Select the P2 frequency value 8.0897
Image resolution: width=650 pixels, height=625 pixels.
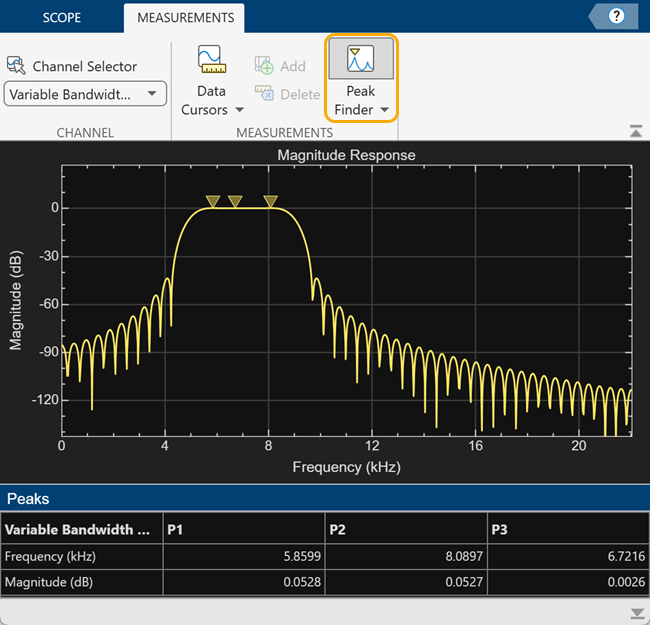pyautogui.click(x=464, y=556)
